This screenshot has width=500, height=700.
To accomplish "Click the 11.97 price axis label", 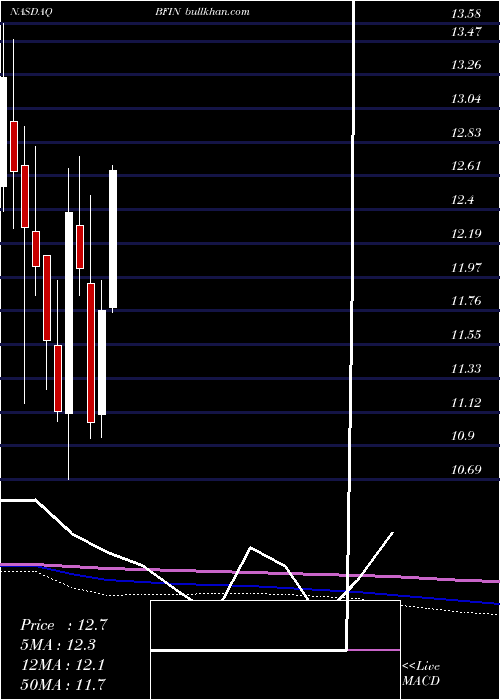I will 466,267.
